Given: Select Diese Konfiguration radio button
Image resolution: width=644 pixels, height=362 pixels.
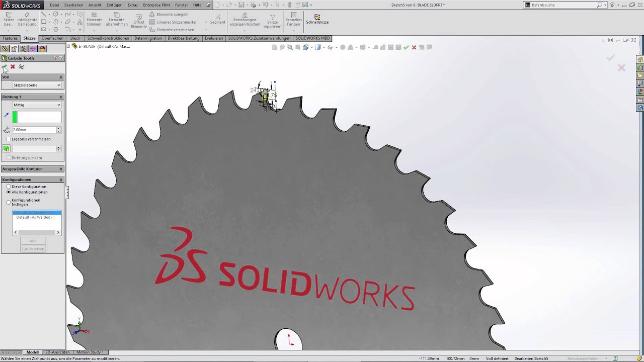Looking at the screenshot, I should pos(9,187).
